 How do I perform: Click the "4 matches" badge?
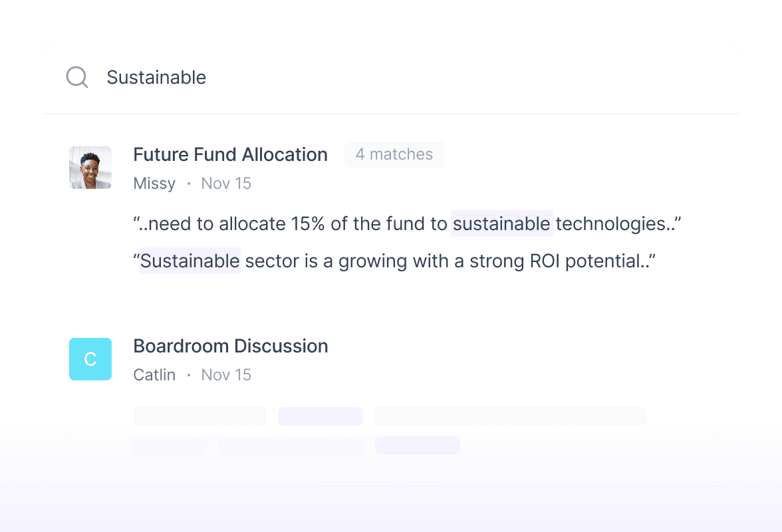(394, 154)
